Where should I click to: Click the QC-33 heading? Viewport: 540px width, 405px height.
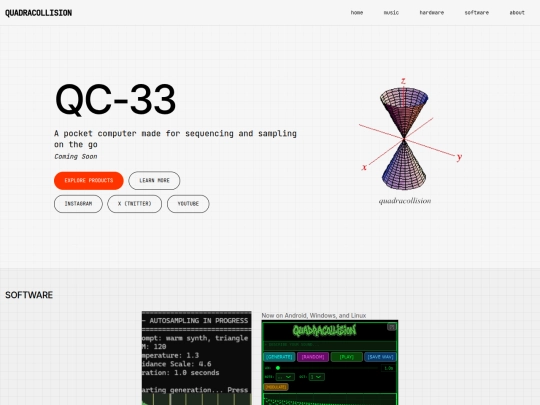click(115, 100)
